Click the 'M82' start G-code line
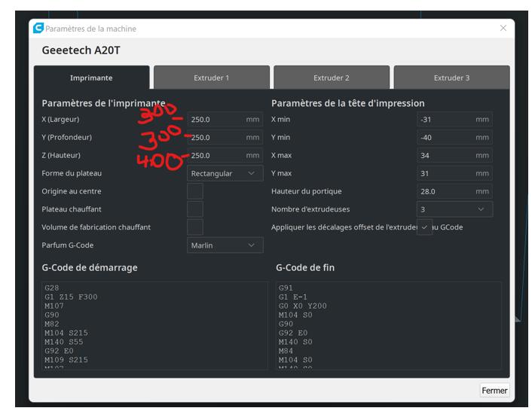Image resolution: width=532 pixels, height=411 pixels. click(52, 324)
